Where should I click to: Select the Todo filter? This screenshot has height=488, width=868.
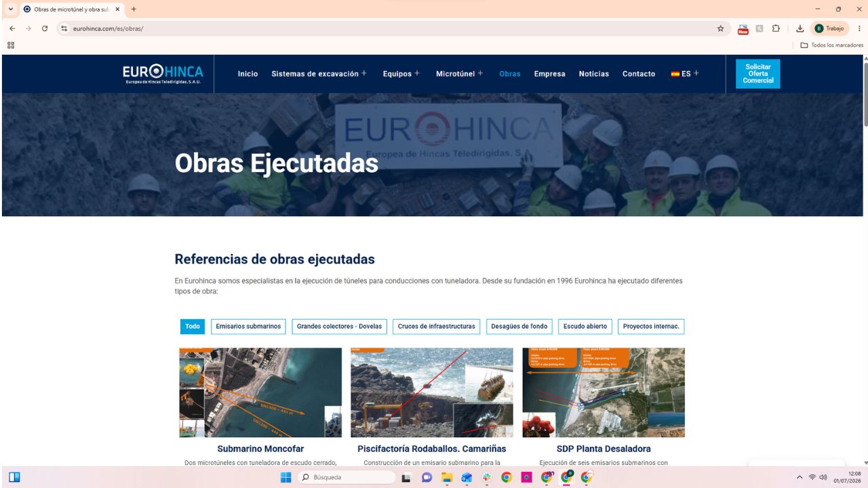coord(193,327)
